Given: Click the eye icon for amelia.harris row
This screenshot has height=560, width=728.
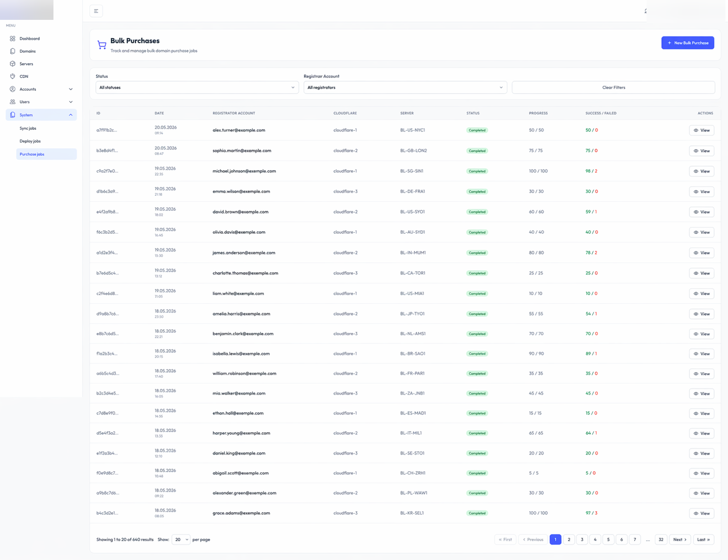Looking at the screenshot, I should click(x=696, y=314).
